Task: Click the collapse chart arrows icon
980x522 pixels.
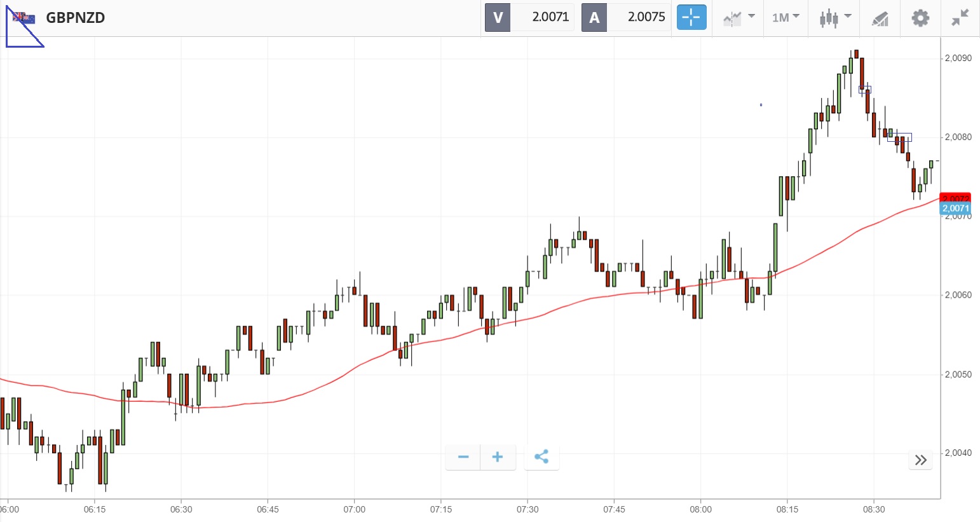Action: click(x=960, y=18)
